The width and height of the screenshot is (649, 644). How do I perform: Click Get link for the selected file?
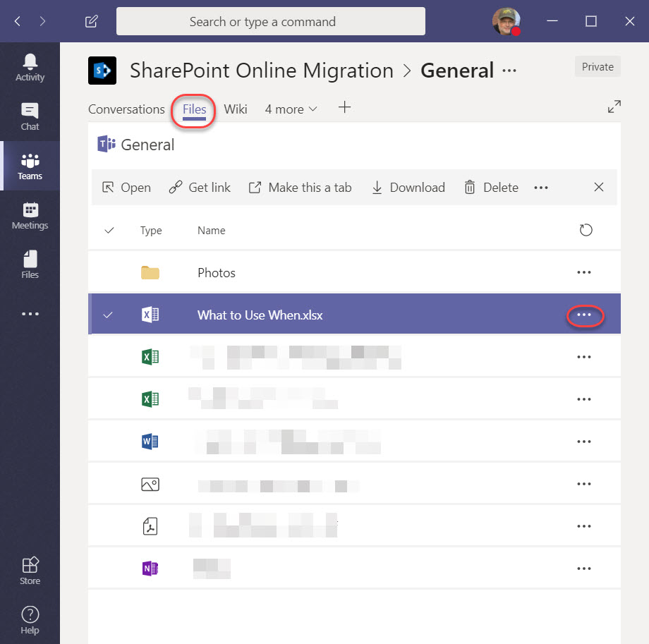click(200, 187)
